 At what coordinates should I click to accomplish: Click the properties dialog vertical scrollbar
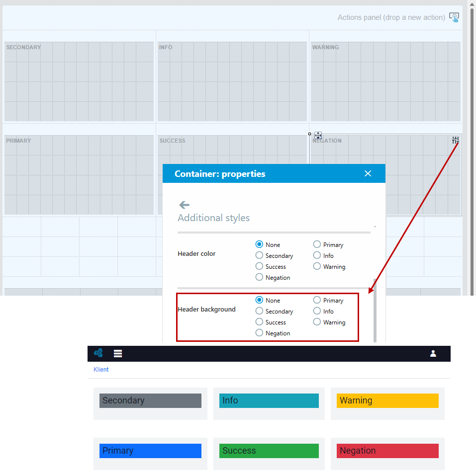pyautogui.click(x=375, y=310)
